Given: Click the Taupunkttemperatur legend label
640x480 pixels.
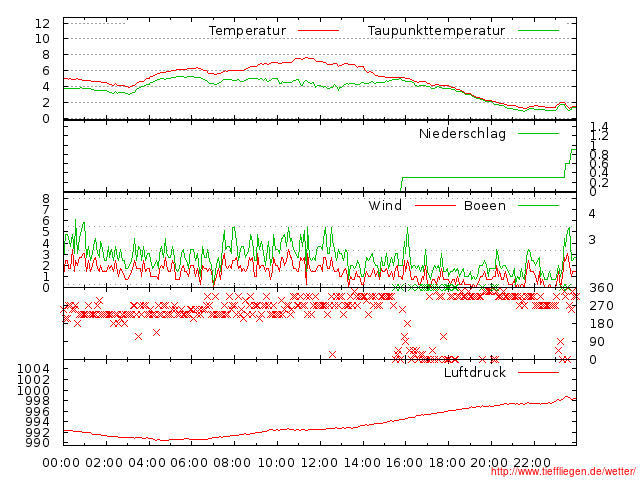Looking at the screenshot, I should pos(436,31).
